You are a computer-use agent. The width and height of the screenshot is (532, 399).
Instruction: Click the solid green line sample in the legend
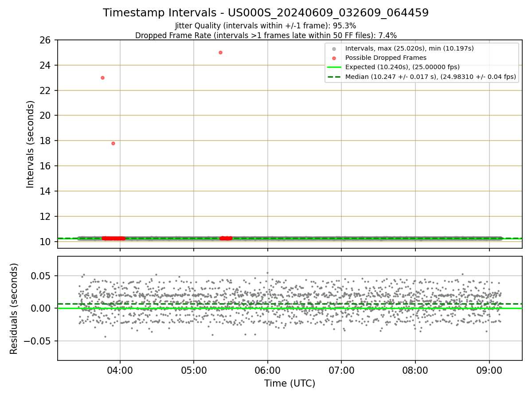point(334,67)
